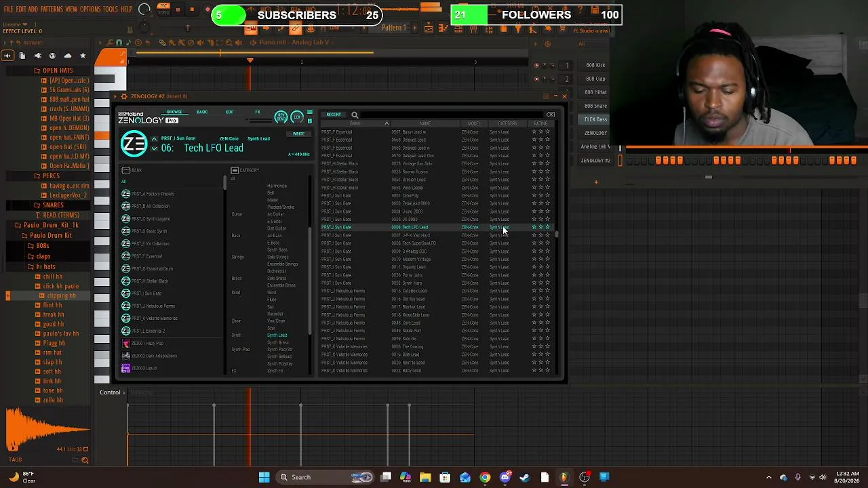
Task: Step to the previous preset with up arrow
Action: (x=154, y=140)
